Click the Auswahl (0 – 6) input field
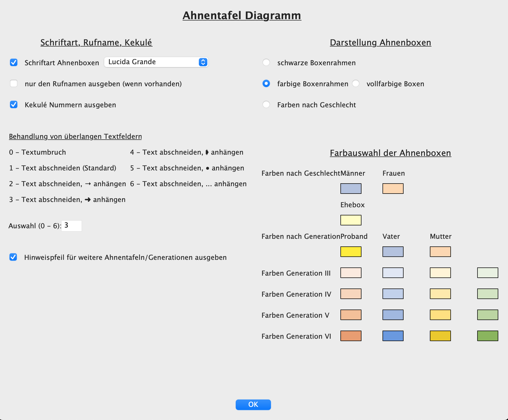This screenshot has height=420, width=508. pos(72,226)
